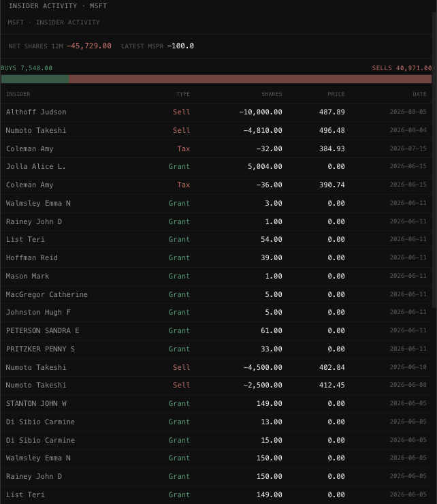
Task: Click the date 2026-08-05
Action: pyautogui.click(x=408, y=112)
